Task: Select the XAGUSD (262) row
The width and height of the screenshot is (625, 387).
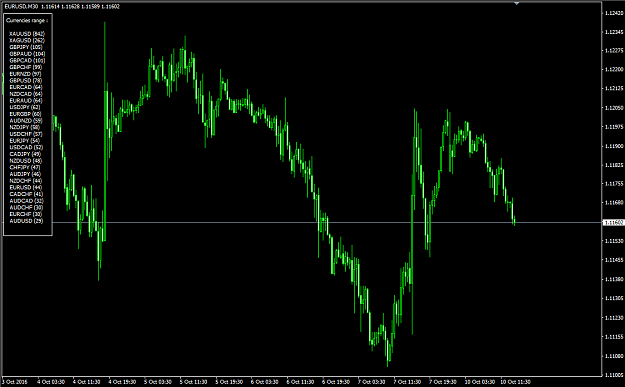Action: tap(27, 41)
